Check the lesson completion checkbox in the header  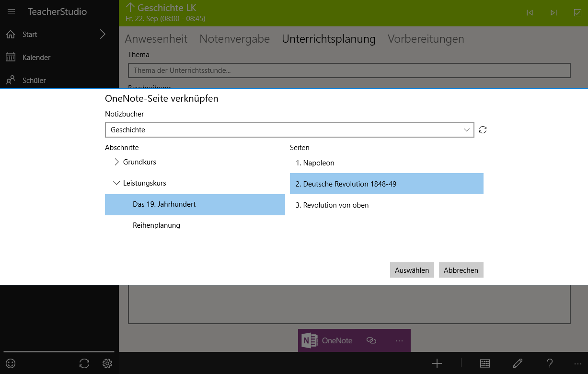(x=577, y=13)
